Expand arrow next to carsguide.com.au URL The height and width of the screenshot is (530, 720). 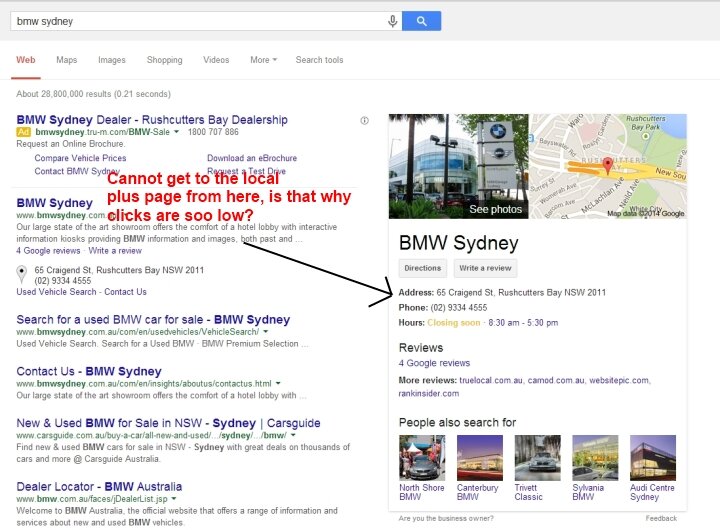click(293, 435)
